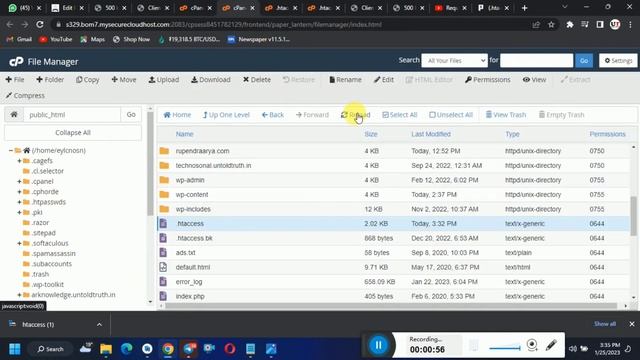Open View Trash
Image resolution: width=640 pixels, height=360 pixels.
click(506, 115)
